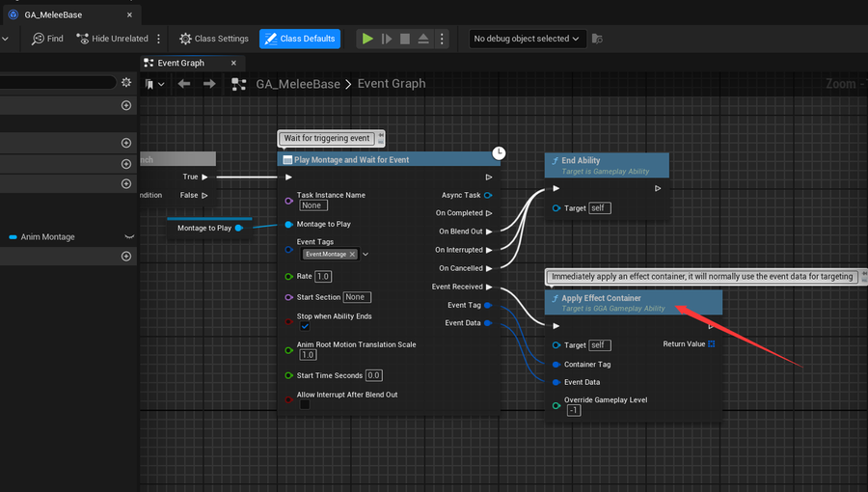Screen dimensions: 868x492
Task: Open play options three-dot menu
Action: [442, 39]
